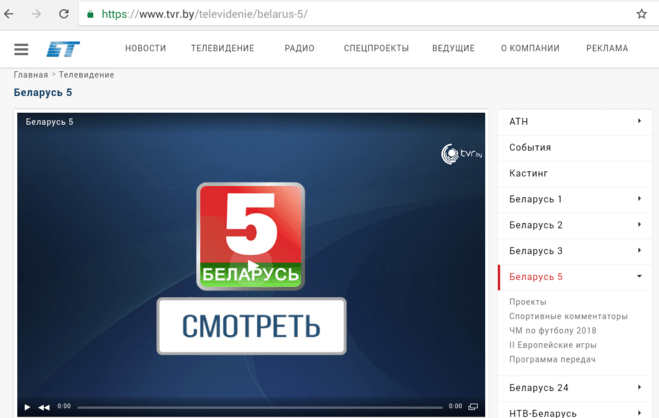Expand the Беларусь 24 submenu

click(x=639, y=388)
